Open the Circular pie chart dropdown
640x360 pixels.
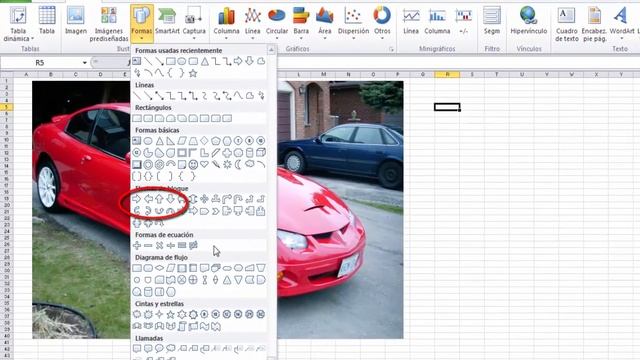(277, 24)
